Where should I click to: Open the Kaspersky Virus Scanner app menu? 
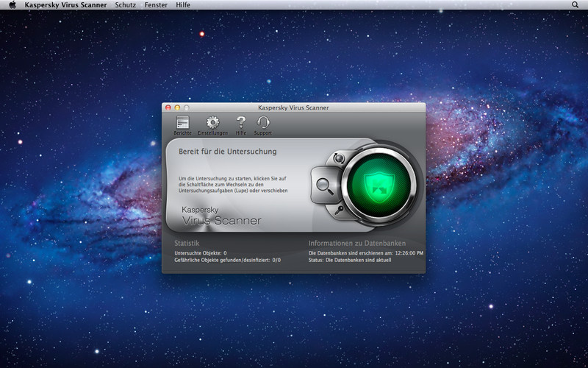tap(65, 5)
